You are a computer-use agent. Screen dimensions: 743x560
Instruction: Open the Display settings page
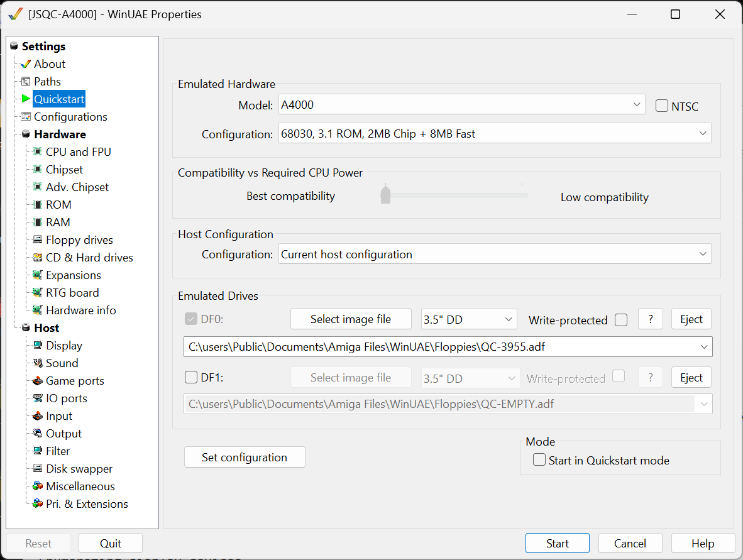coord(64,346)
